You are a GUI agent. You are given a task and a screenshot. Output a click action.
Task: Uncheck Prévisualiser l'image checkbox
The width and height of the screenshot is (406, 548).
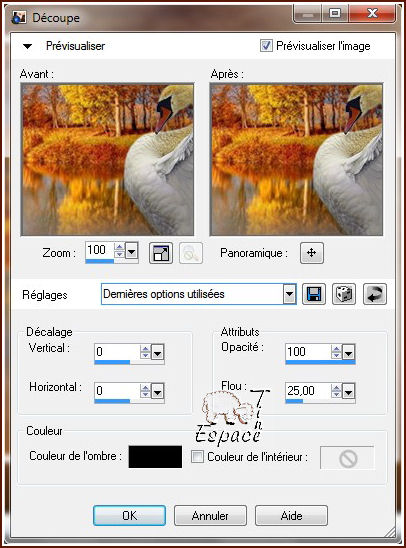(x=266, y=45)
